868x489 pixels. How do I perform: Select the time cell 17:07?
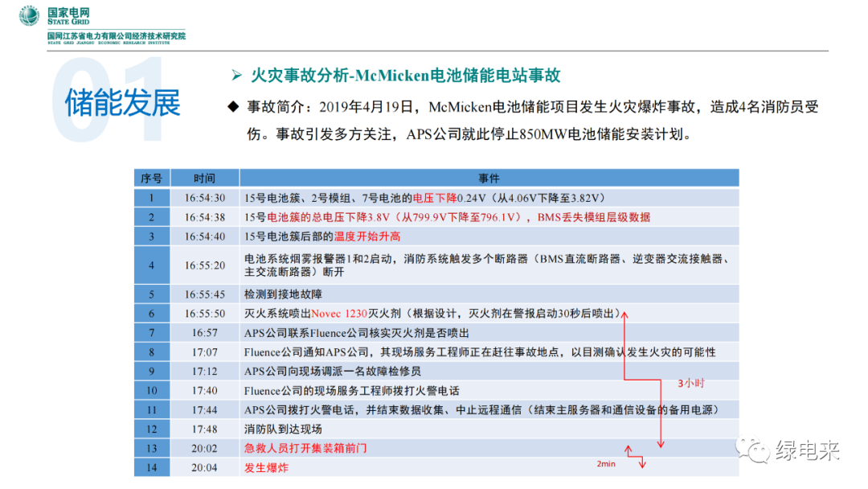click(205, 353)
